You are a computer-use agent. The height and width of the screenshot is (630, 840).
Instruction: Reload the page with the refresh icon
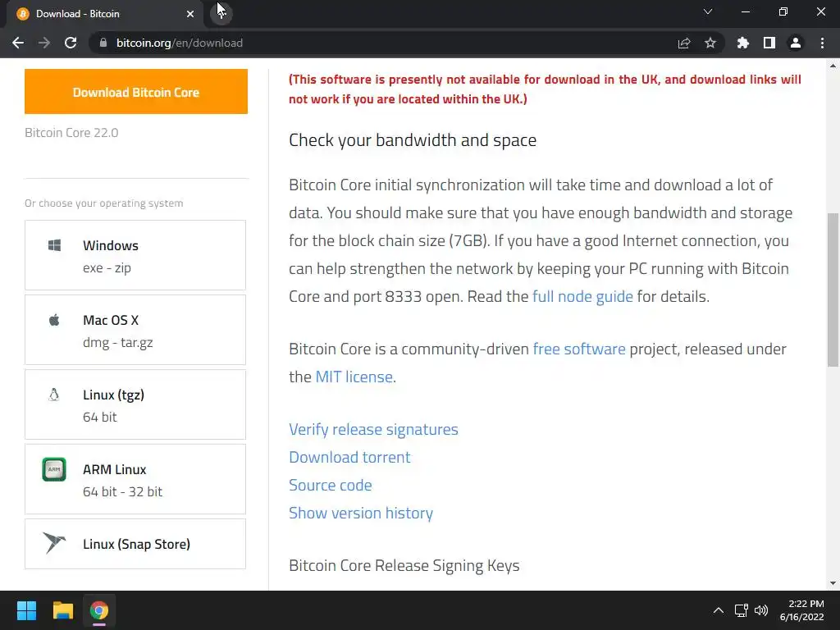[x=71, y=43]
